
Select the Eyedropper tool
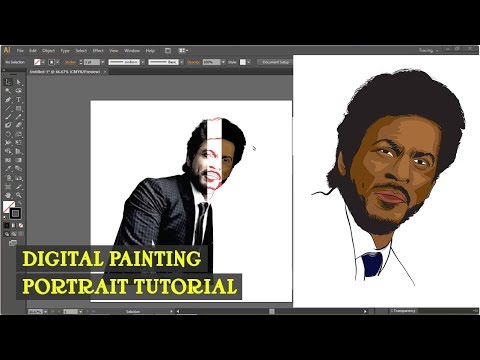(x=8, y=169)
